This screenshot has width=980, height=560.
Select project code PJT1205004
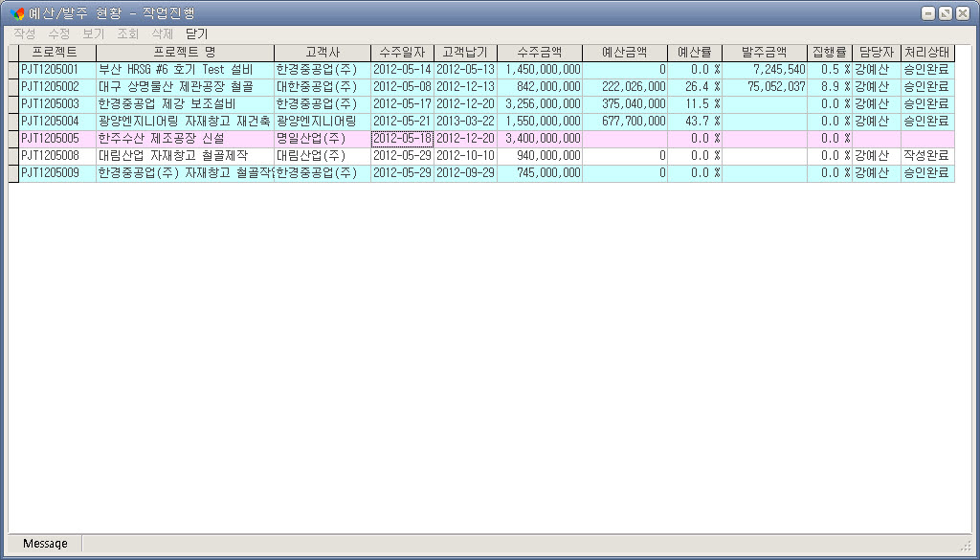point(57,122)
